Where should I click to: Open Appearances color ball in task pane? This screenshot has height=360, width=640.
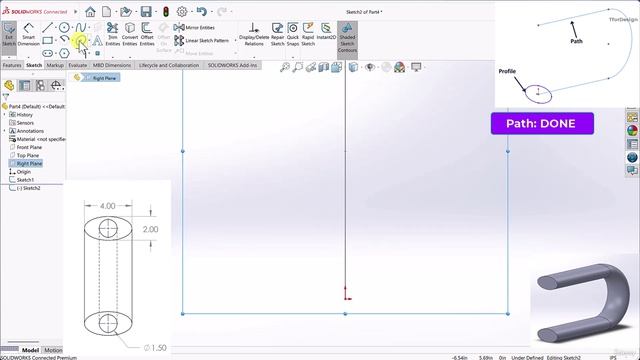[x=632, y=131]
